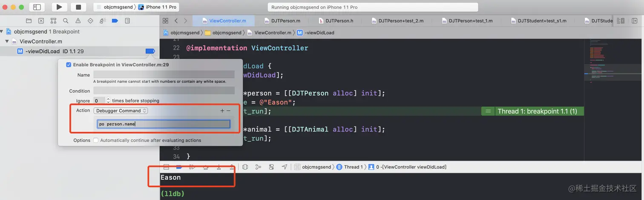Viewport: 644px width, 200px height.
Task: Run the app with the Play button
Action: pyautogui.click(x=59, y=7)
